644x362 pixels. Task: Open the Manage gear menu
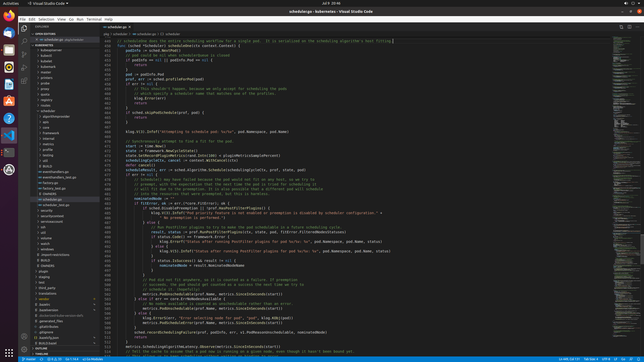[24, 349]
